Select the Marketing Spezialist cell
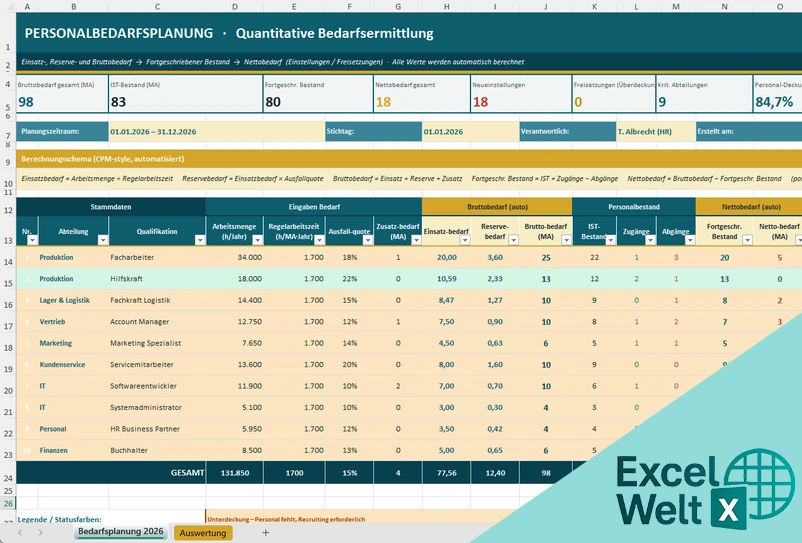 pos(157,343)
